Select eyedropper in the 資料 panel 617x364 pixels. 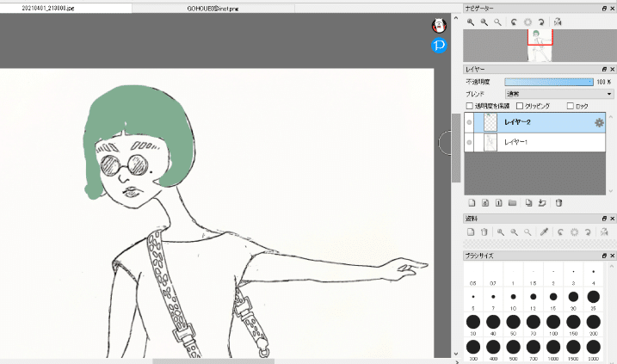pyautogui.click(x=544, y=232)
